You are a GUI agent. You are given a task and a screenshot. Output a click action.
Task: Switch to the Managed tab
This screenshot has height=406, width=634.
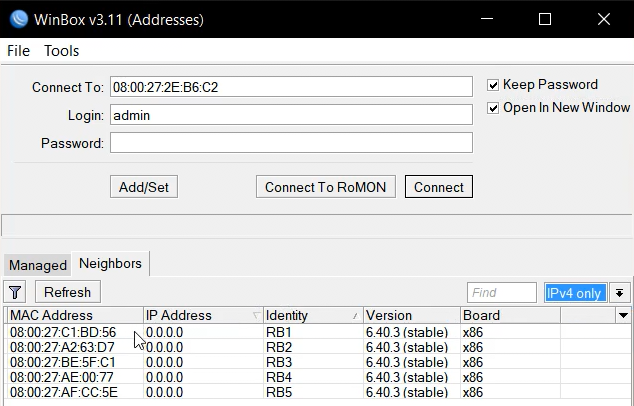[x=38, y=265]
